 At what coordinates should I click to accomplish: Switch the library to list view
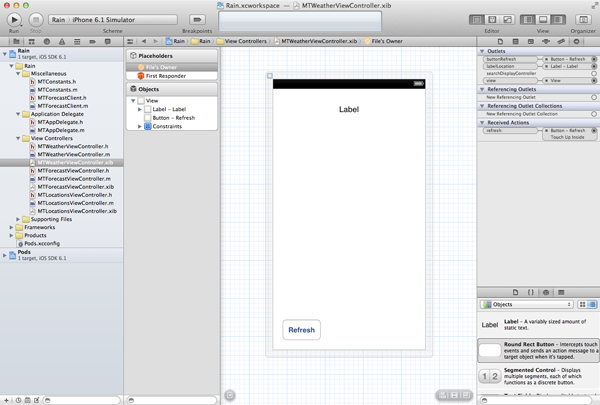click(x=592, y=304)
